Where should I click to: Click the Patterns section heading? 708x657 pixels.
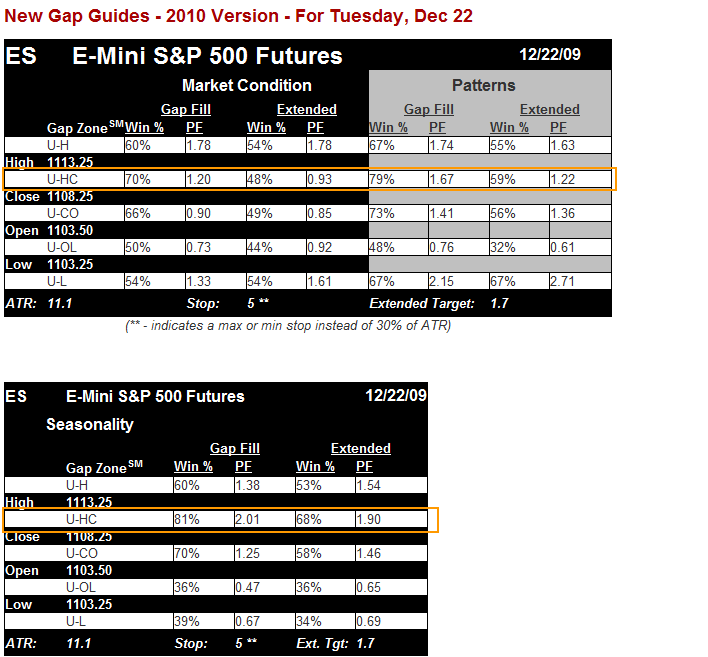(x=484, y=86)
